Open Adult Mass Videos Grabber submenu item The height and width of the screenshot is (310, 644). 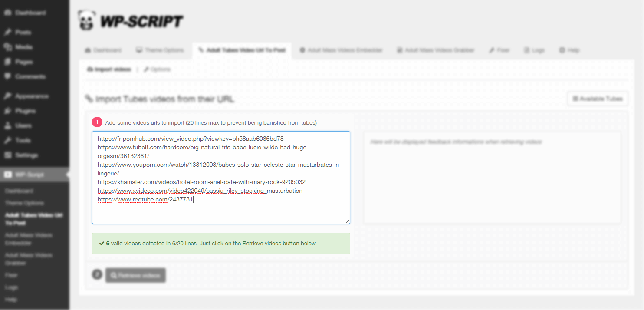(29, 259)
